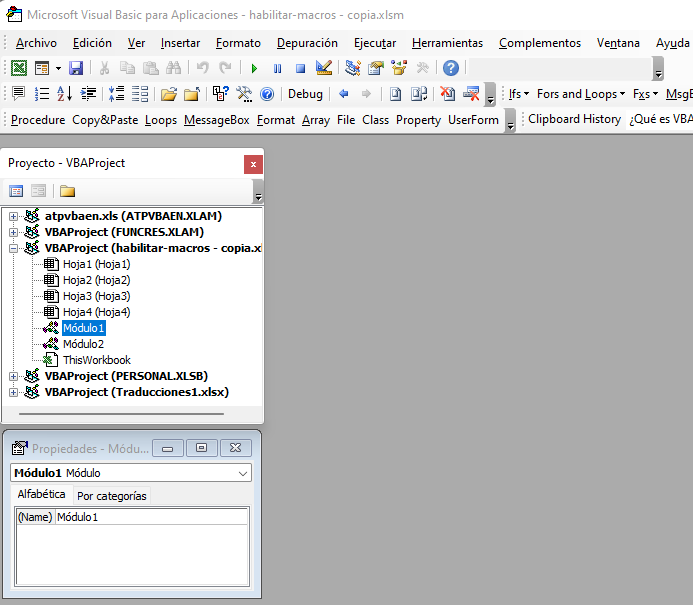The image size is (693, 605).
Task: Click the numbered list icon in the second toolbar
Action: coord(42,94)
